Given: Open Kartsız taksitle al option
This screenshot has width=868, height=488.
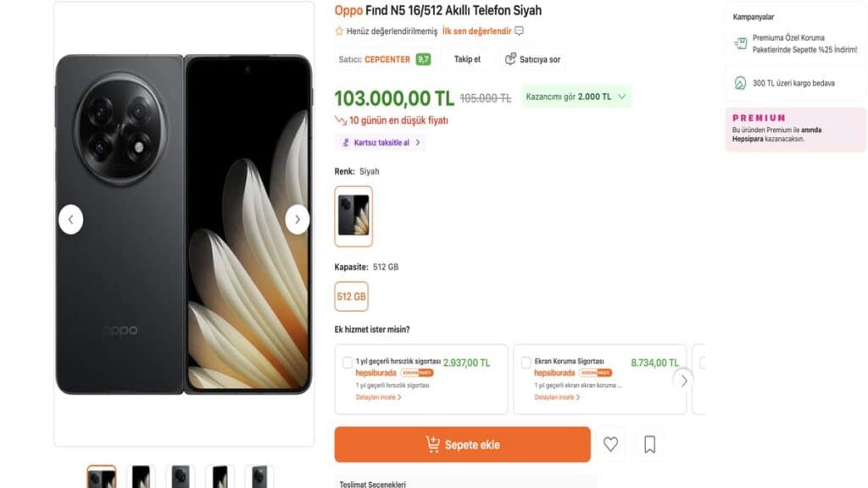Looking at the screenshot, I should tap(380, 142).
